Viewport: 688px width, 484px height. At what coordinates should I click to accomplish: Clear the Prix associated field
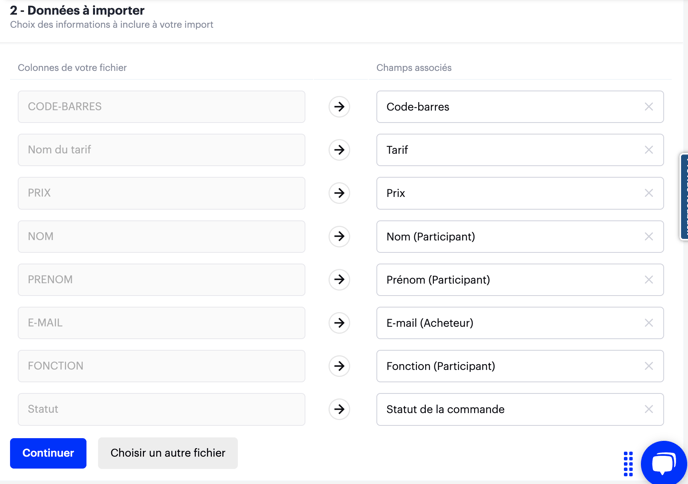[x=649, y=193]
